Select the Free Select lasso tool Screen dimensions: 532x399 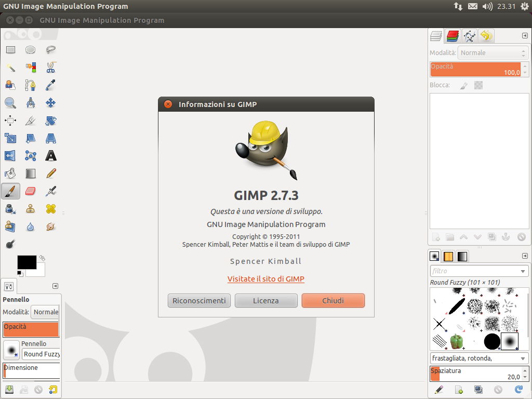tap(50, 50)
